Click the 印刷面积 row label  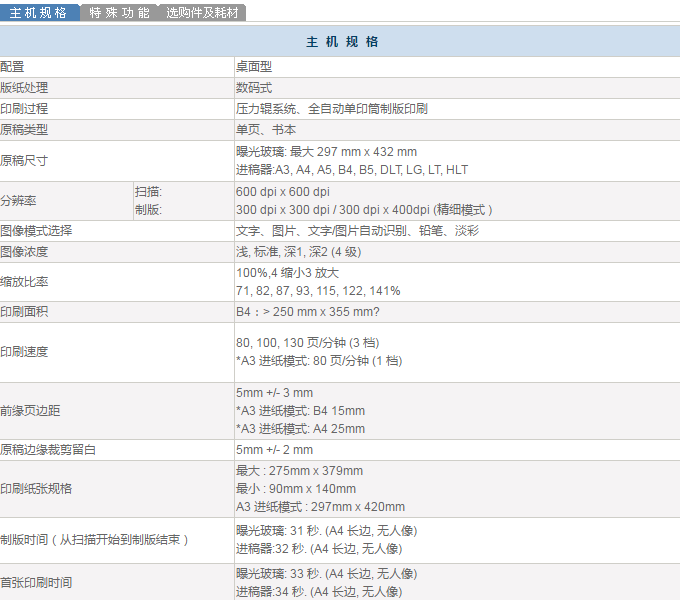coord(24,312)
